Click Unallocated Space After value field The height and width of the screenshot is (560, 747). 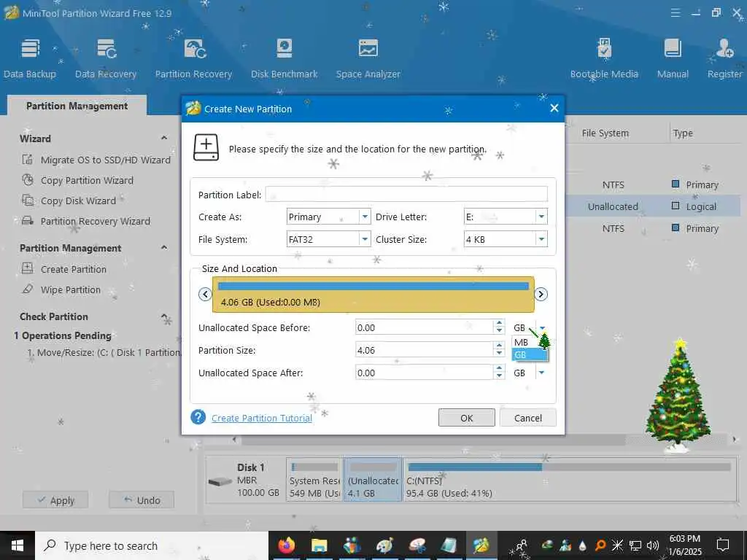click(424, 373)
